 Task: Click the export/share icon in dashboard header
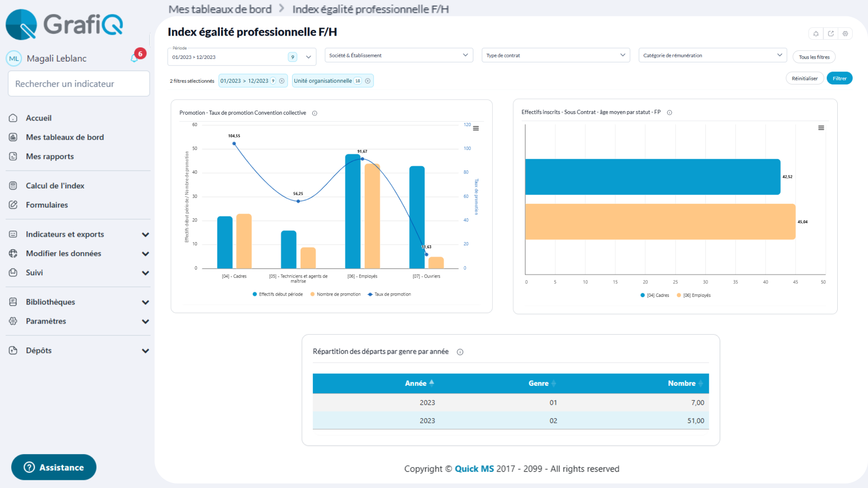point(830,33)
